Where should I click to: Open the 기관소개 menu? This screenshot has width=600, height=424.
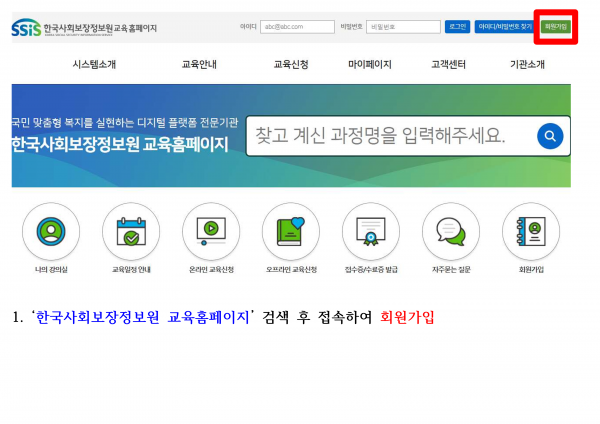coord(527,64)
